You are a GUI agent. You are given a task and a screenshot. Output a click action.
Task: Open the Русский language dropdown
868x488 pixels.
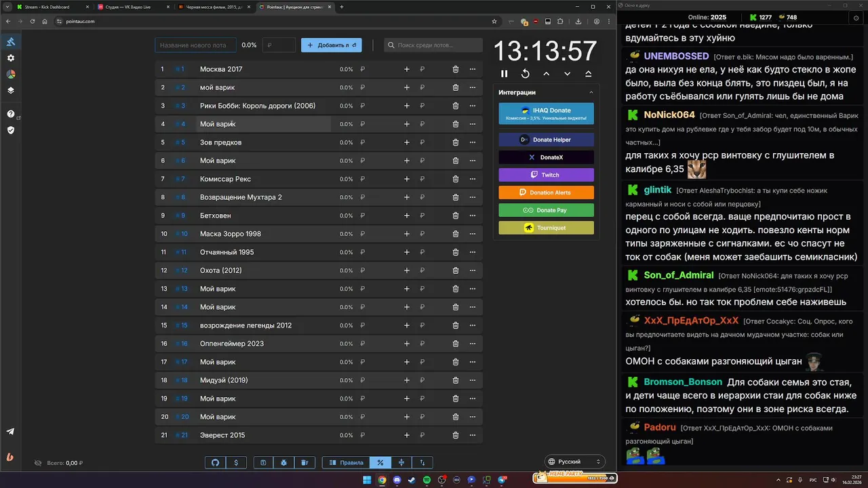(575, 462)
